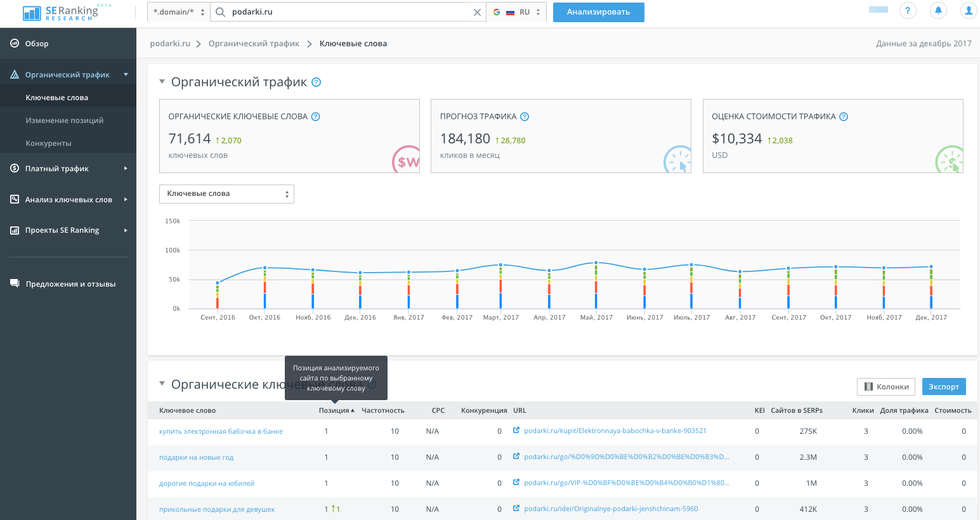Click the Проекты SE Ranking sidebar icon
The width and height of the screenshot is (980, 520).
15,230
